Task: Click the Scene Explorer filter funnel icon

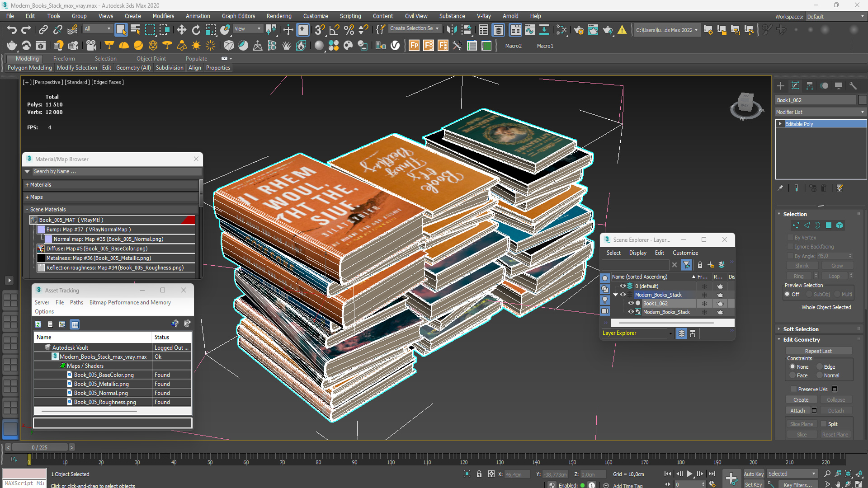Action: pyautogui.click(x=687, y=265)
